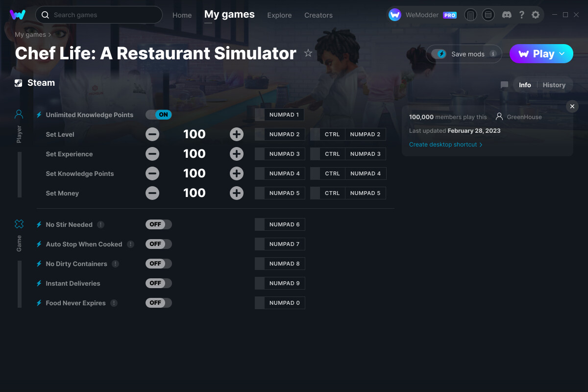Switch to the Explore tab
Viewport: 588px width, 392px height.
279,15
